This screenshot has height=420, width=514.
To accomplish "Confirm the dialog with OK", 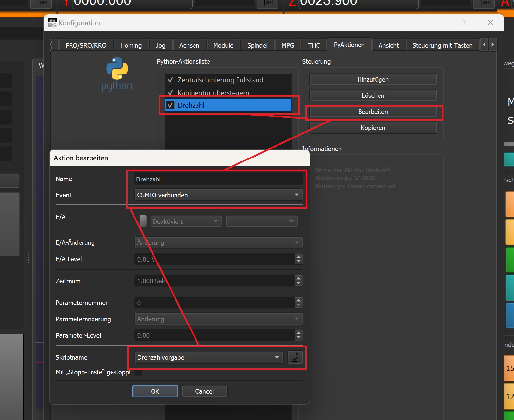I will click(155, 391).
